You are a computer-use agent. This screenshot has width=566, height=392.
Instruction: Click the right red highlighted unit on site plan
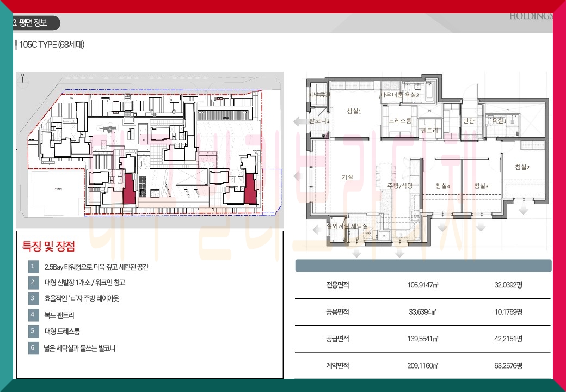(x=250, y=188)
